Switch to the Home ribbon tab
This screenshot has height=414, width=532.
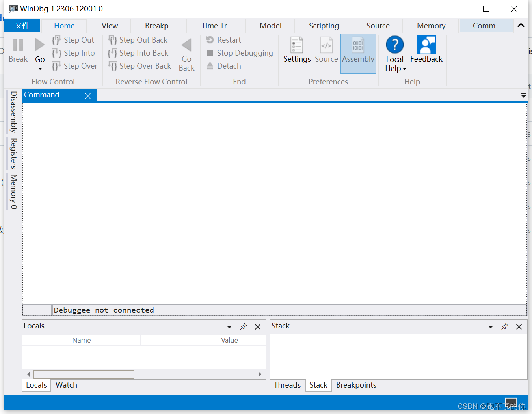click(64, 26)
